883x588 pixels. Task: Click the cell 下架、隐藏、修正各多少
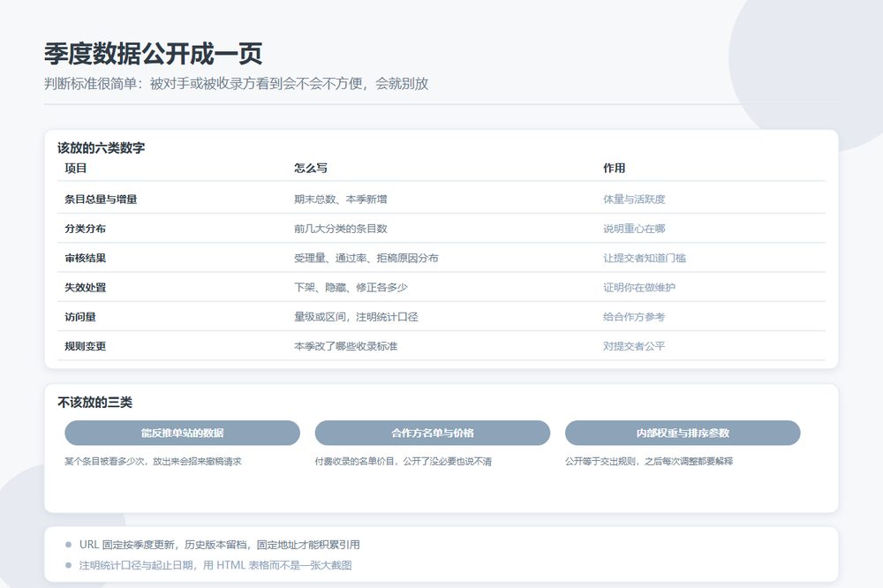[x=351, y=287]
